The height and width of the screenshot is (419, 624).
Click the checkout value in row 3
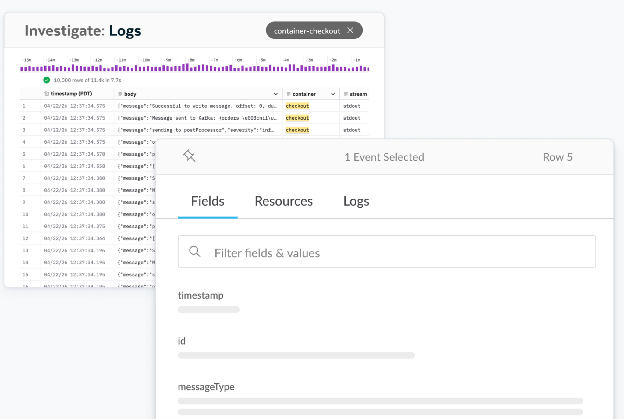(x=297, y=130)
